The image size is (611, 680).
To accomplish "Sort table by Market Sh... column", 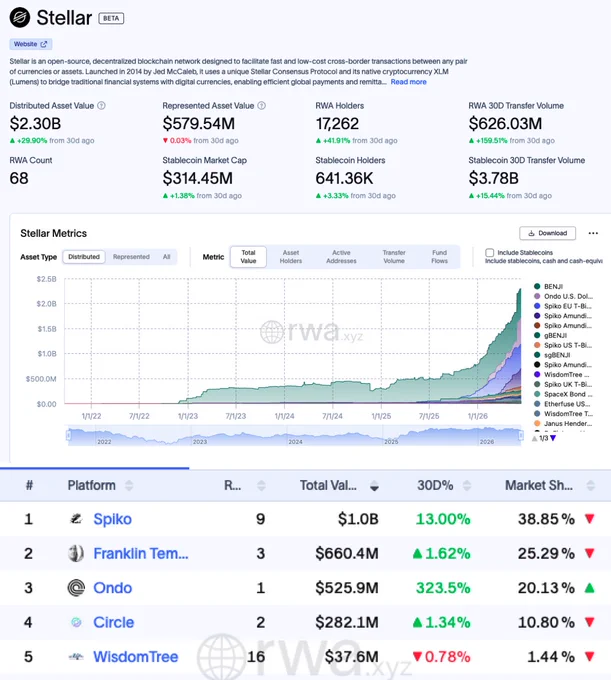I will [x=591, y=485].
